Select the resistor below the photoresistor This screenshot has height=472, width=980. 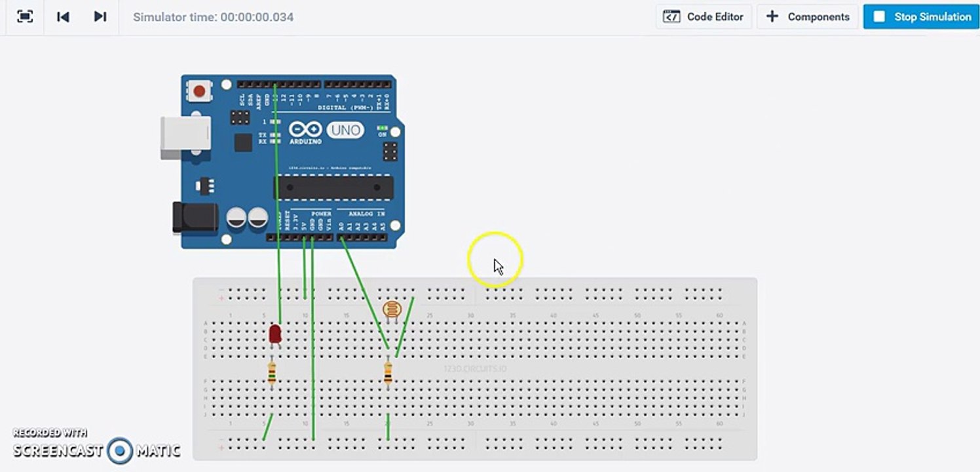pos(388,374)
